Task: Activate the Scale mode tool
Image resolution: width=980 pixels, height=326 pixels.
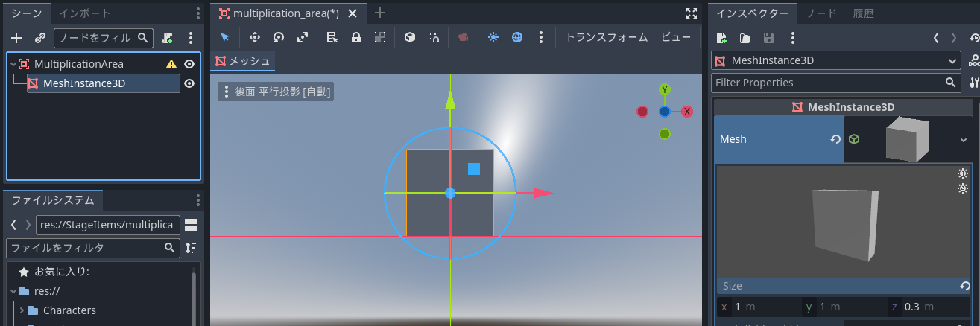Action: [x=303, y=37]
